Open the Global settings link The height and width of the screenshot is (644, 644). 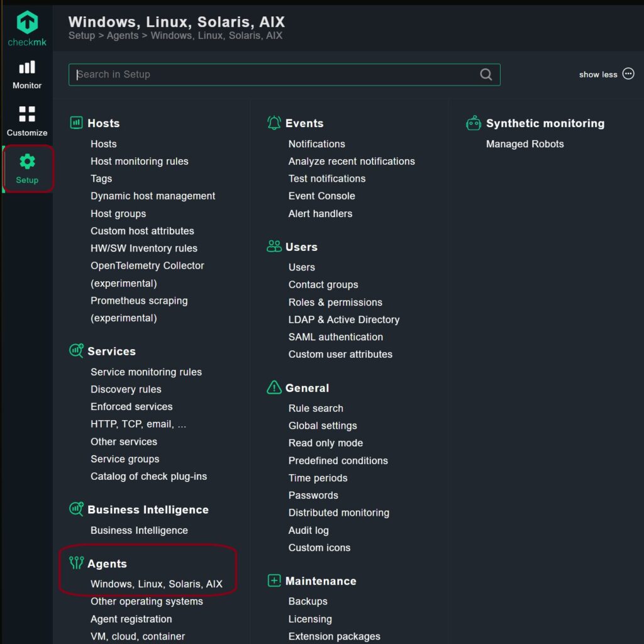click(322, 425)
